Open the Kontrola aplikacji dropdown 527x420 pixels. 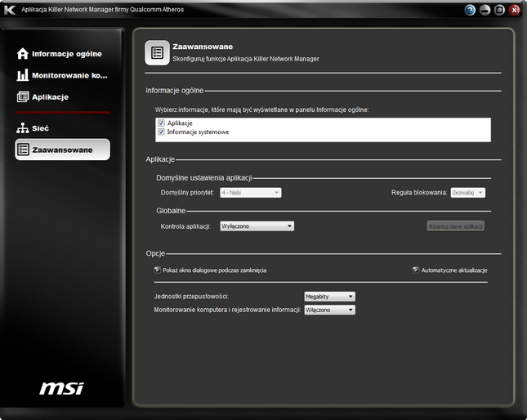pos(257,226)
